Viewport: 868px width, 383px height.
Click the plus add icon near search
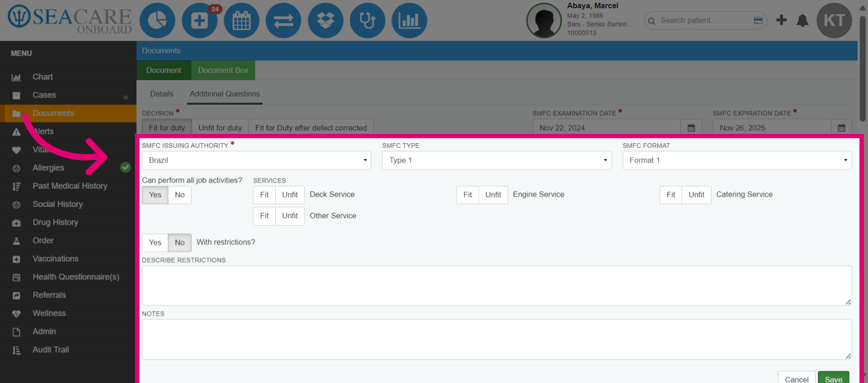(781, 20)
